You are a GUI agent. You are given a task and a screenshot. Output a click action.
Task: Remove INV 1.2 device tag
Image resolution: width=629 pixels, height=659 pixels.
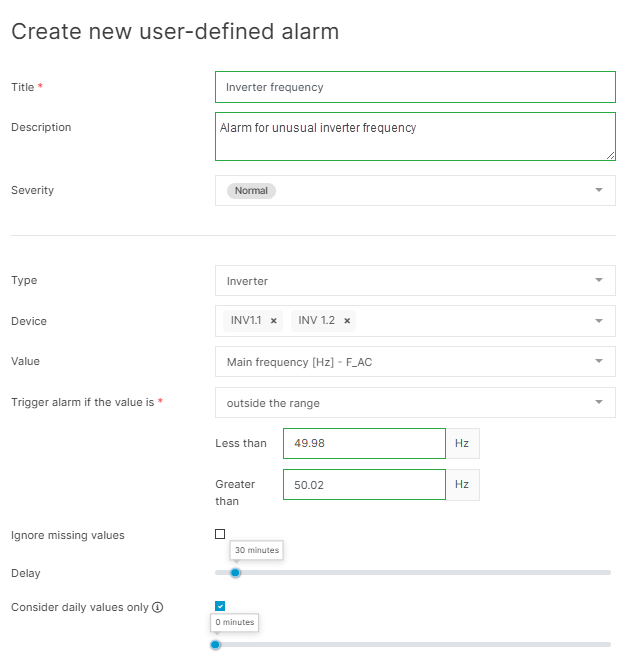(x=347, y=321)
